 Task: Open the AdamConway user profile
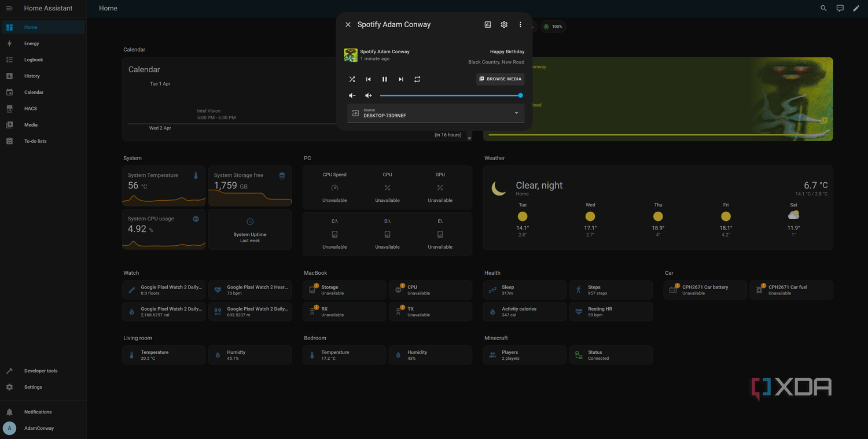43,428
